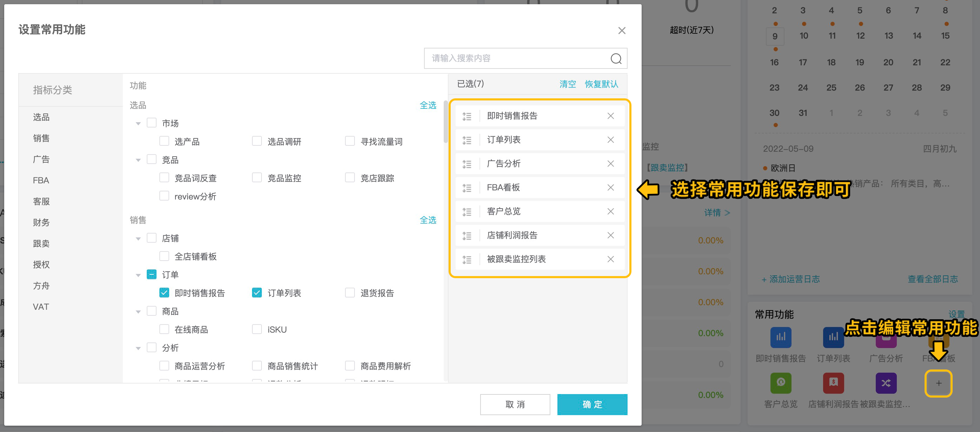The height and width of the screenshot is (432, 980).
Task: Grab the sort handle of 订单列表
Action: pos(466,140)
